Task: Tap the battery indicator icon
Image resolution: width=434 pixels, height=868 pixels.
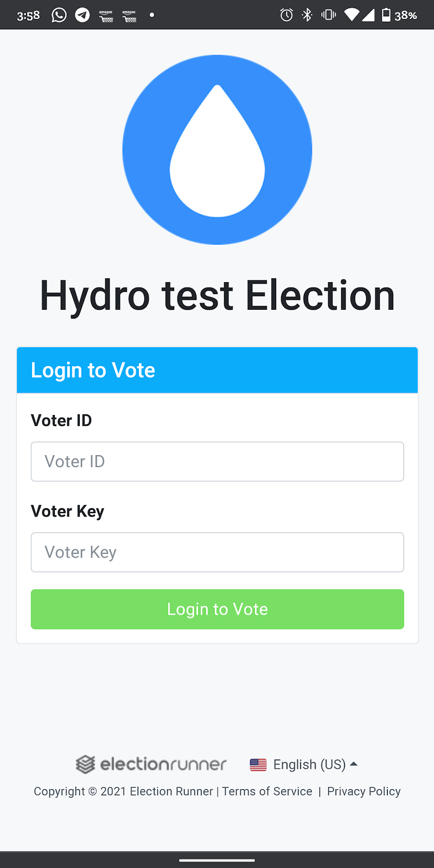Action: click(386, 15)
